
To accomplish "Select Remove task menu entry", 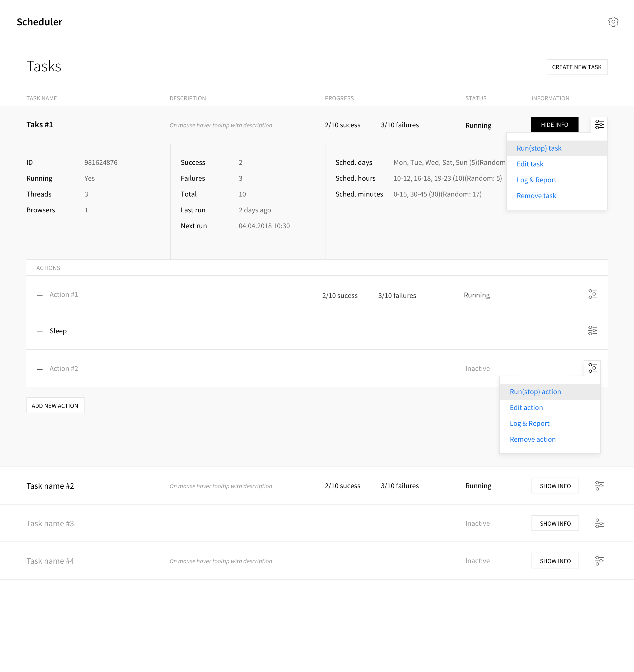I will pyautogui.click(x=536, y=196).
